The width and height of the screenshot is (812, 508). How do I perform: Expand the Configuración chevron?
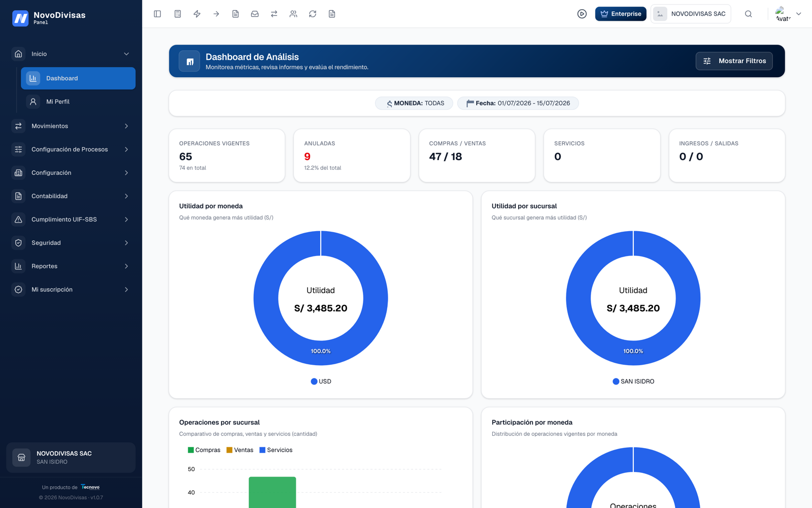pos(126,173)
